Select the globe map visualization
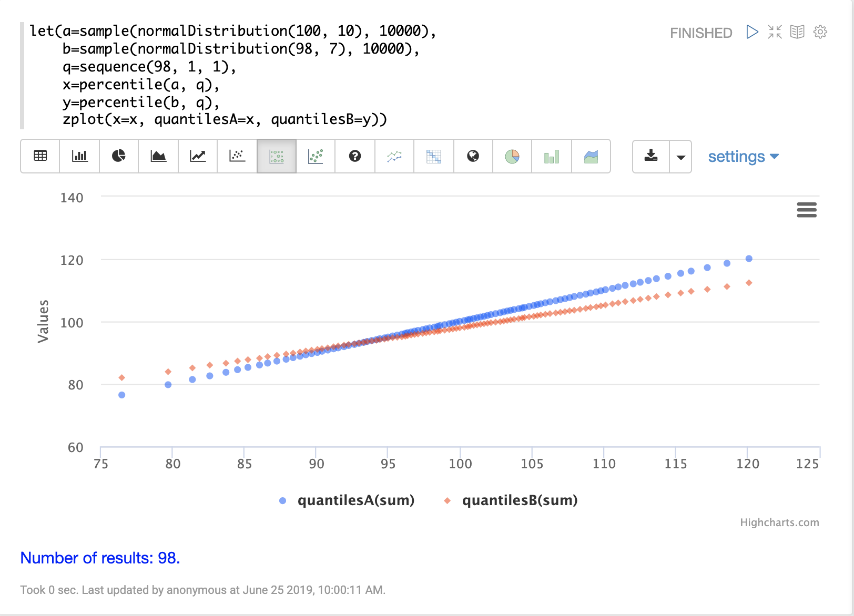The image size is (854, 616). coord(473,156)
